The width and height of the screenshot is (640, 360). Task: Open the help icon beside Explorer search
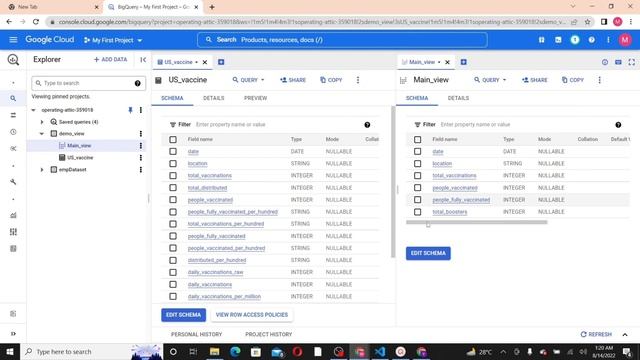(x=138, y=83)
